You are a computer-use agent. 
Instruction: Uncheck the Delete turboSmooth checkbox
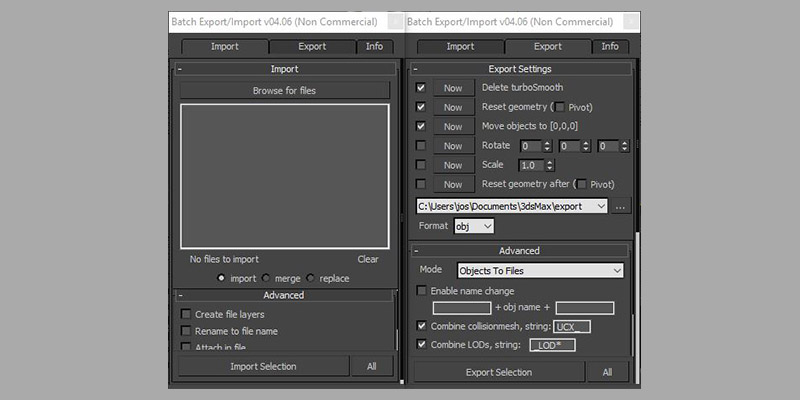point(420,88)
